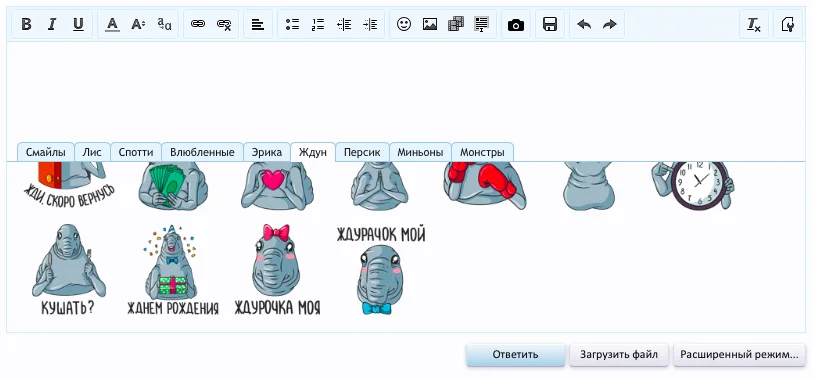Switch editor mode with wrench page icon
The image size is (813, 379).
point(788,24)
